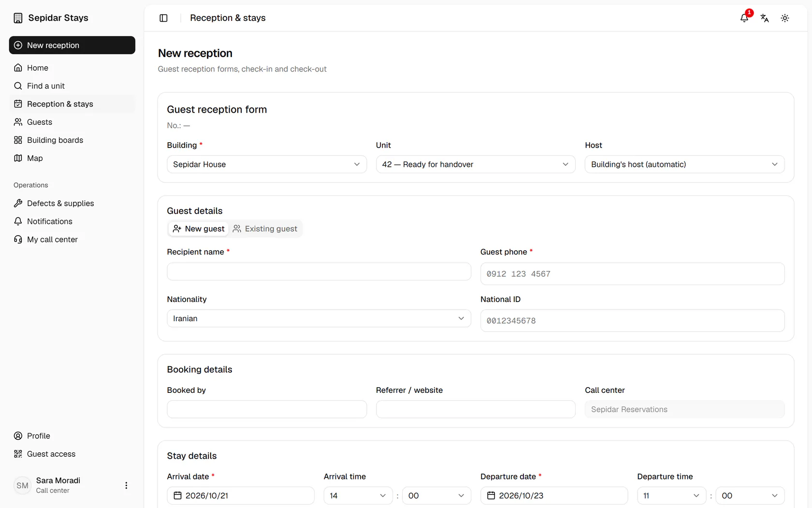Click the plus icon on New reception
This screenshot has height=508, width=812.
(18, 45)
